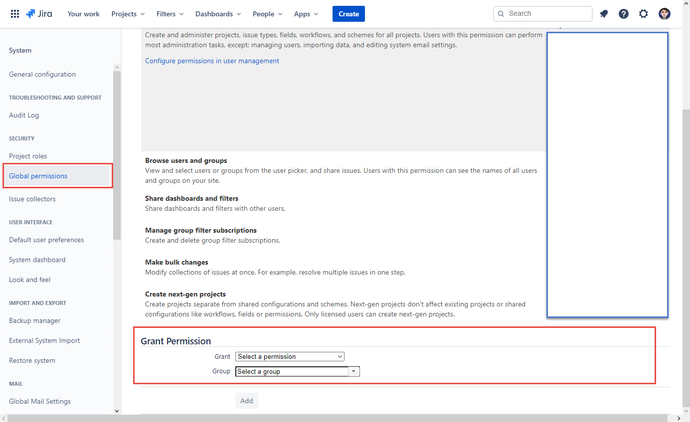690x422 pixels.
Task: Click the Add button
Action: (246, 400)
